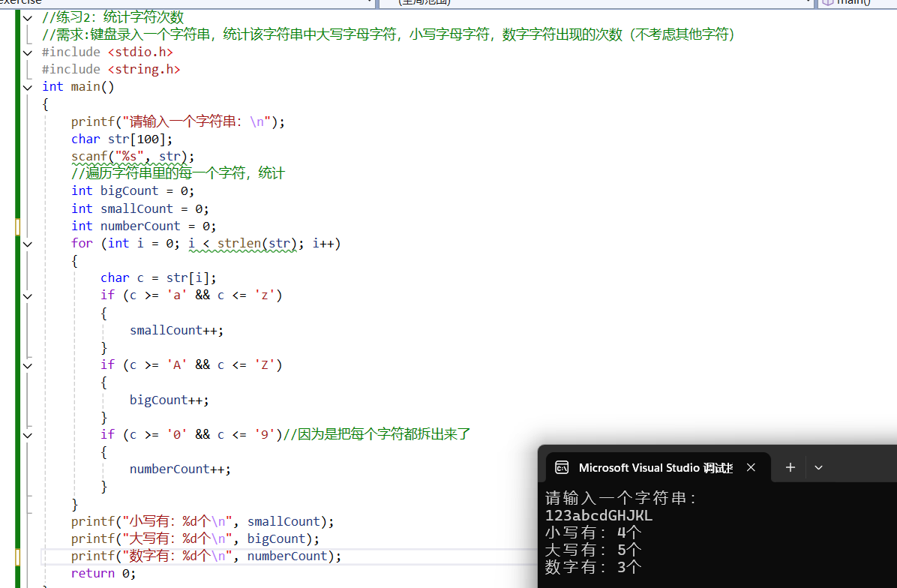Click the //需求 requirement comment line

pyautogui.click(x=388, y=34)
